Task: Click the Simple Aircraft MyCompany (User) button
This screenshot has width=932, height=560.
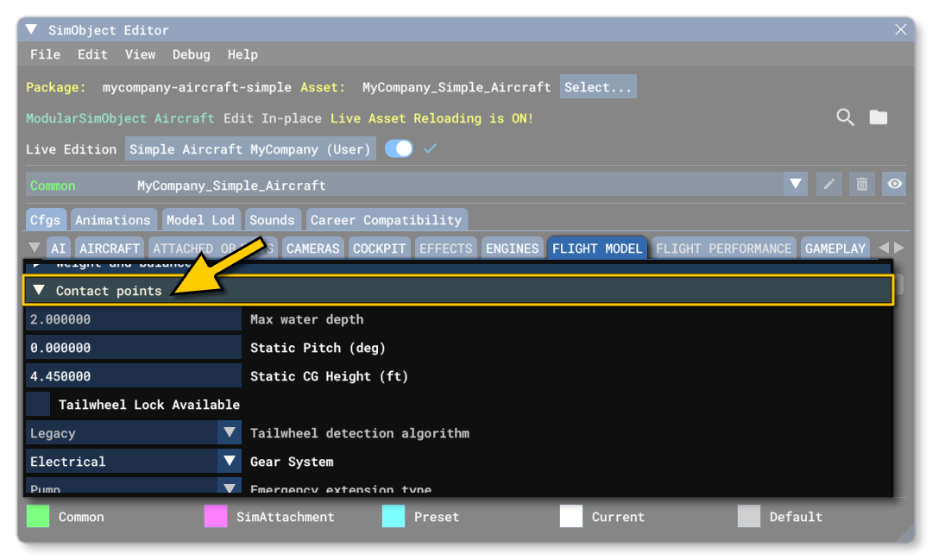Action: (x=250, y=149)
